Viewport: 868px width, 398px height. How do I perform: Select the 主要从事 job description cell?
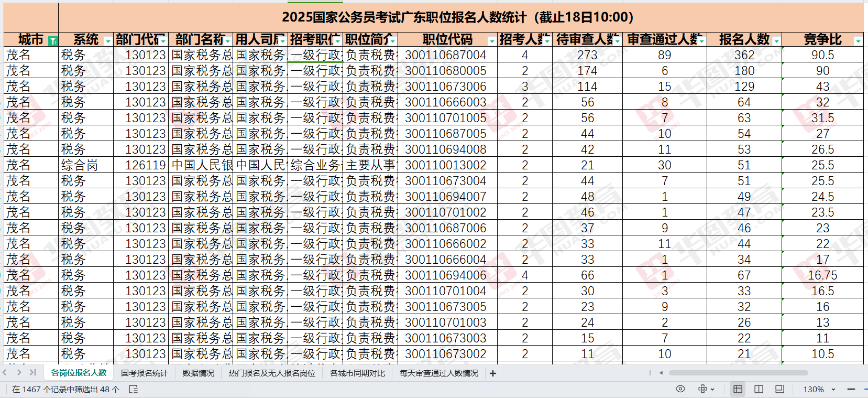(x=371, y=165)
